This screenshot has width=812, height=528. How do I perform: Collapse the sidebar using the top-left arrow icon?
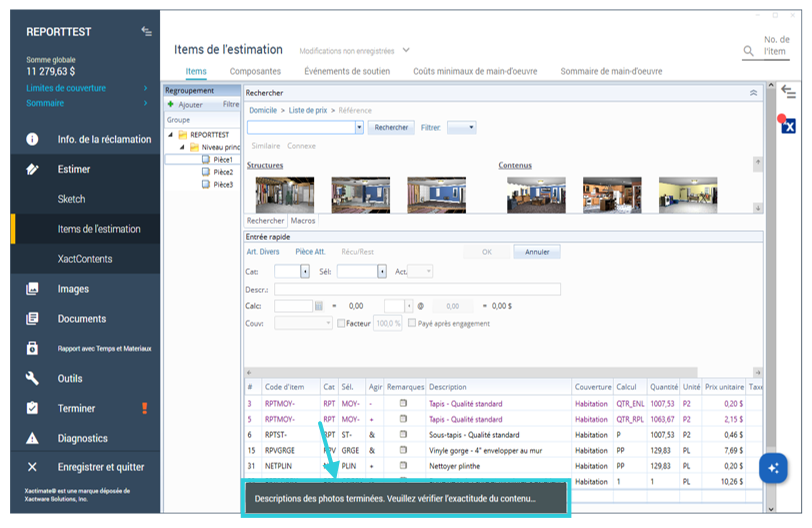tap(146, 32)
